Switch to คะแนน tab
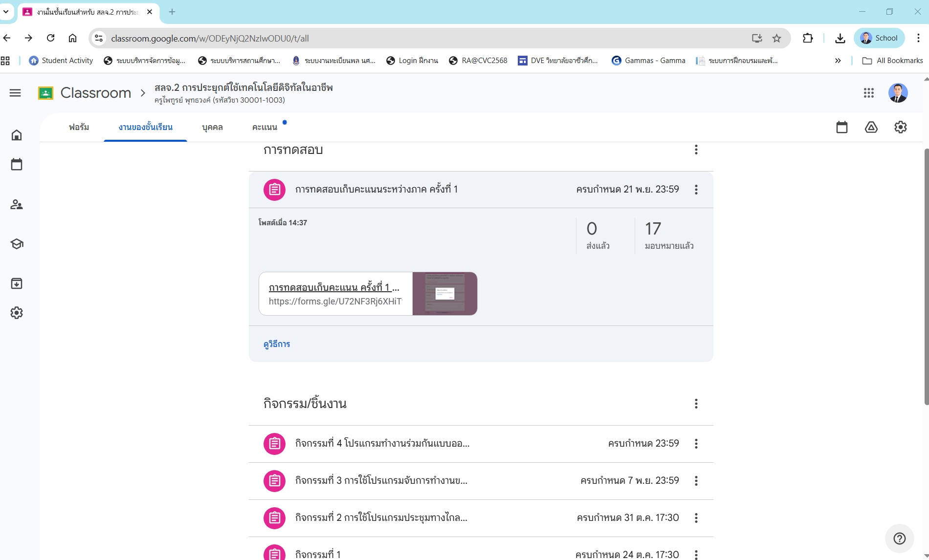This screenshot has width=929, height=560. tap(265, 127)
